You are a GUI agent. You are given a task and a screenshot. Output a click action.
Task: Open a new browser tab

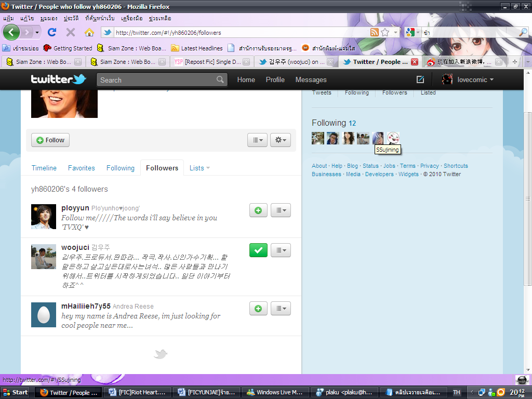[x=515, y=62]
